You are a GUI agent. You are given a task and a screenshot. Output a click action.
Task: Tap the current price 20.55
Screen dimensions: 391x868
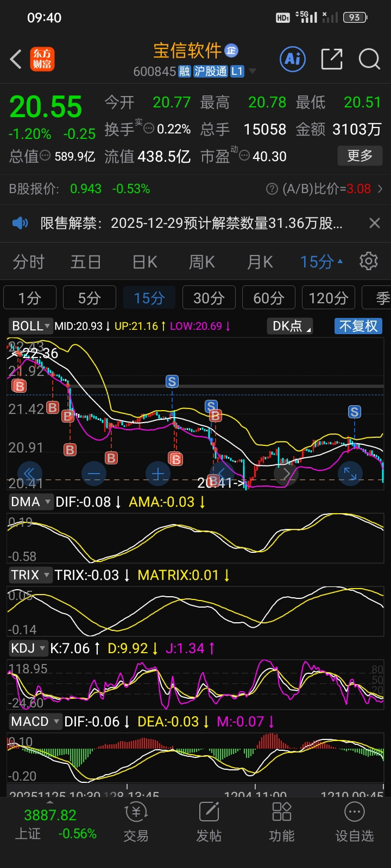pos(46,107)
